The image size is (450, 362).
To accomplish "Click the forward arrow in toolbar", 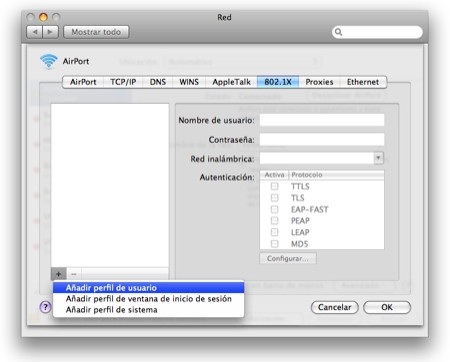I will 50,32.
